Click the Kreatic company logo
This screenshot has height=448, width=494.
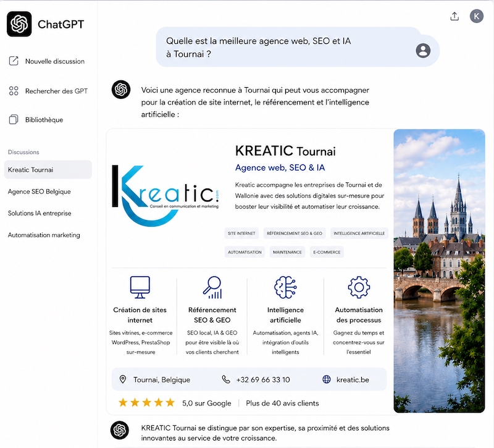[165, 195]
